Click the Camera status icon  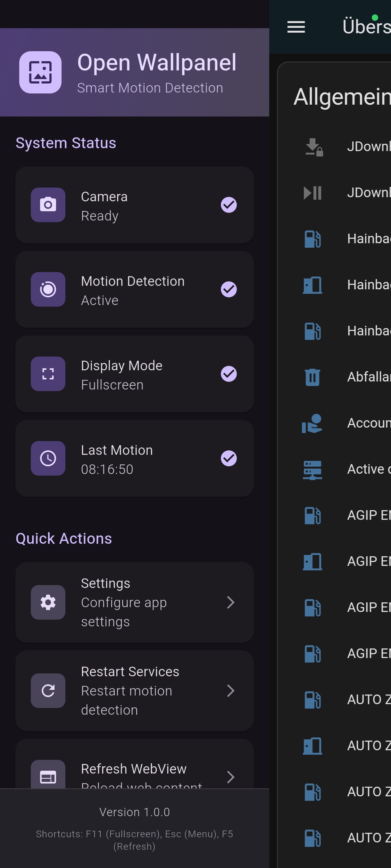pyautogui.click(x=48, y=205)
